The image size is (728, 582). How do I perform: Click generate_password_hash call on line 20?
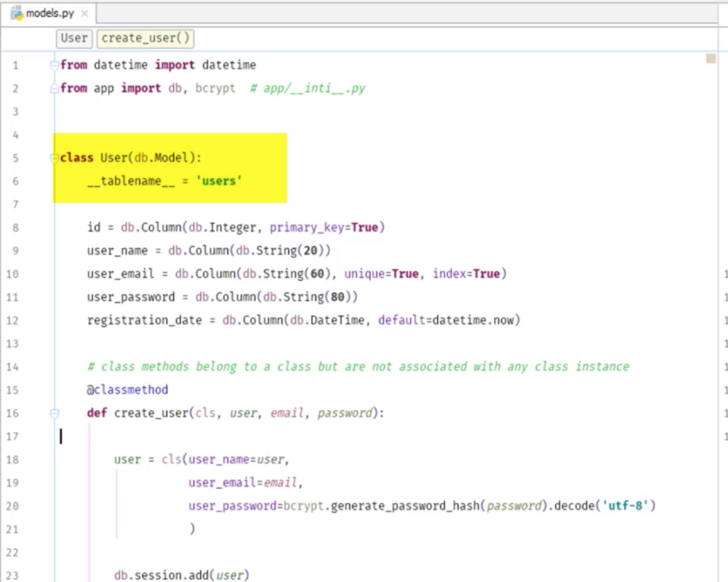(405, 506)
